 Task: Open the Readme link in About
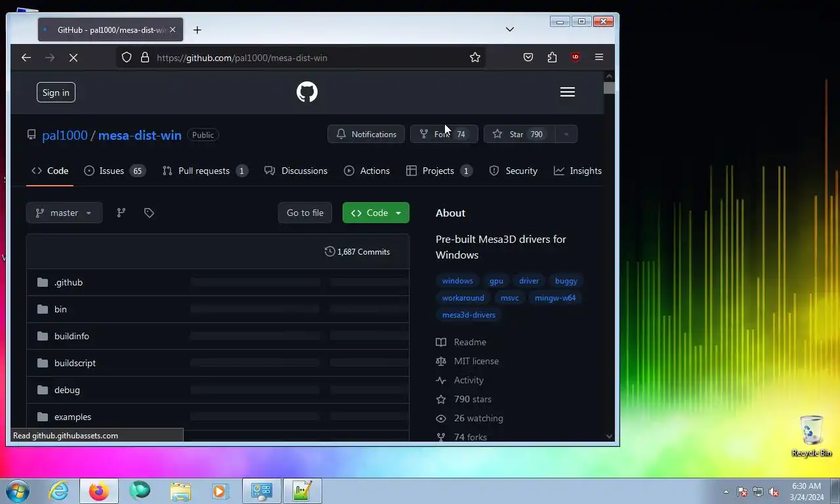tap(461, 342)
